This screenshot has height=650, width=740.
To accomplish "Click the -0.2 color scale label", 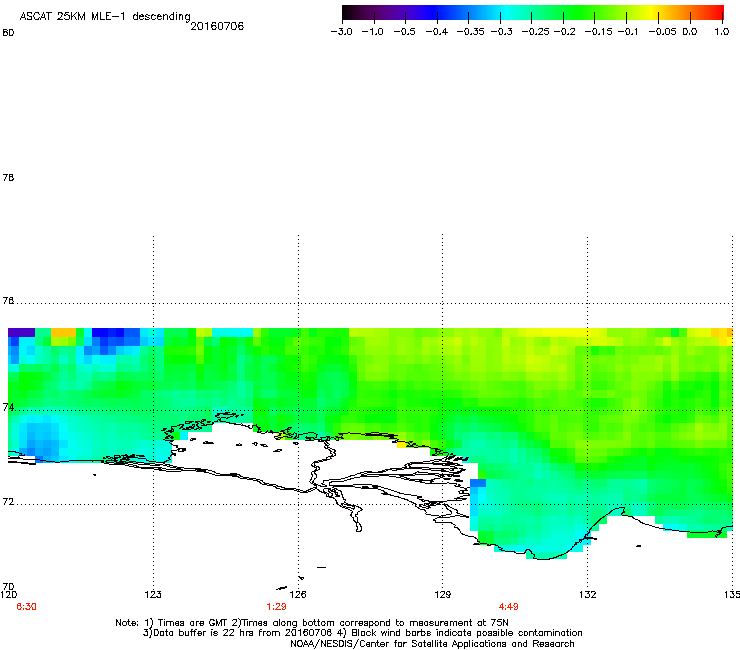I will click(x=564, y=32).
